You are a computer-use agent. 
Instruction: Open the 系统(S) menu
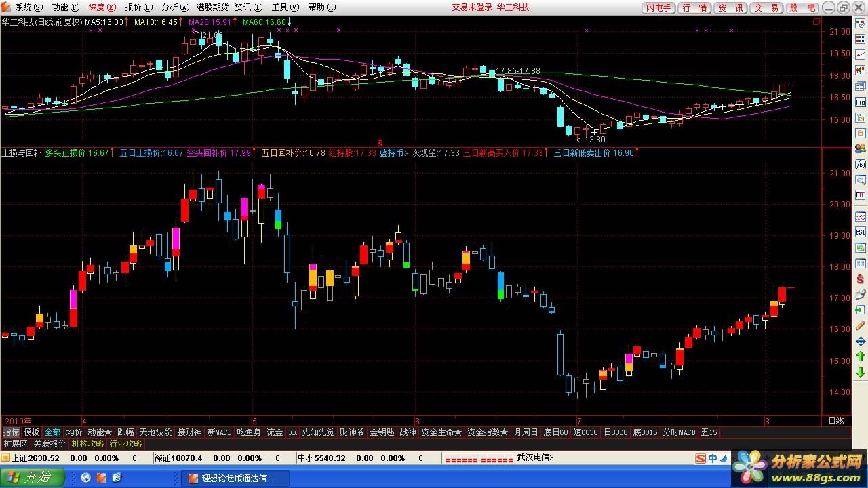pos(28,7)
